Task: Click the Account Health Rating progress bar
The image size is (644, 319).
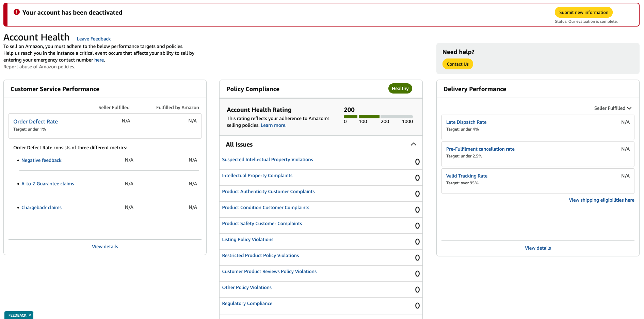Action: [378, 117]
